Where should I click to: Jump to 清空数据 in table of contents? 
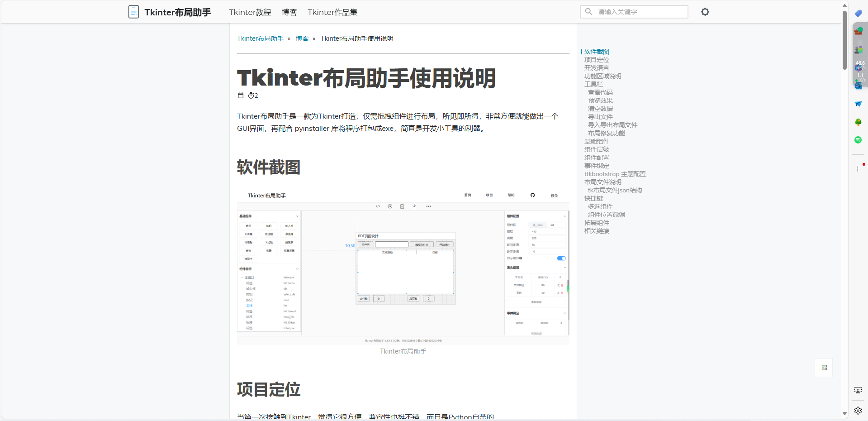[600, 109]
